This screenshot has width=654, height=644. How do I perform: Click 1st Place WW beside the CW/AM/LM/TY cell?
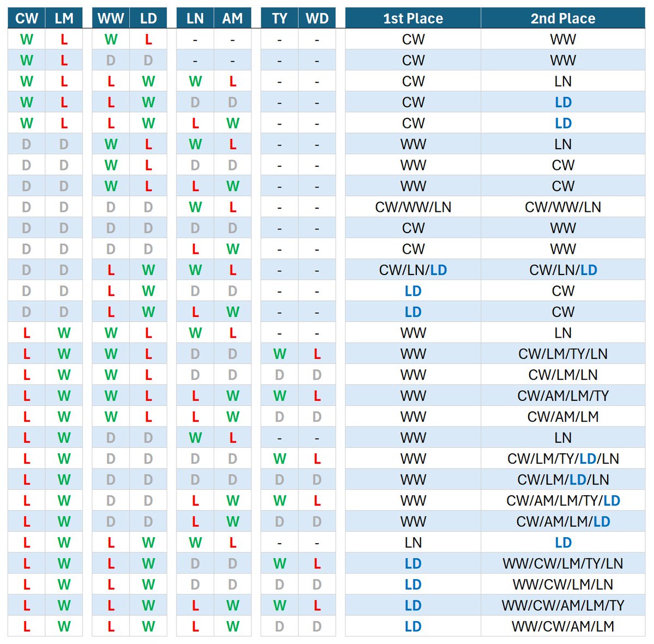coord(413,396)
